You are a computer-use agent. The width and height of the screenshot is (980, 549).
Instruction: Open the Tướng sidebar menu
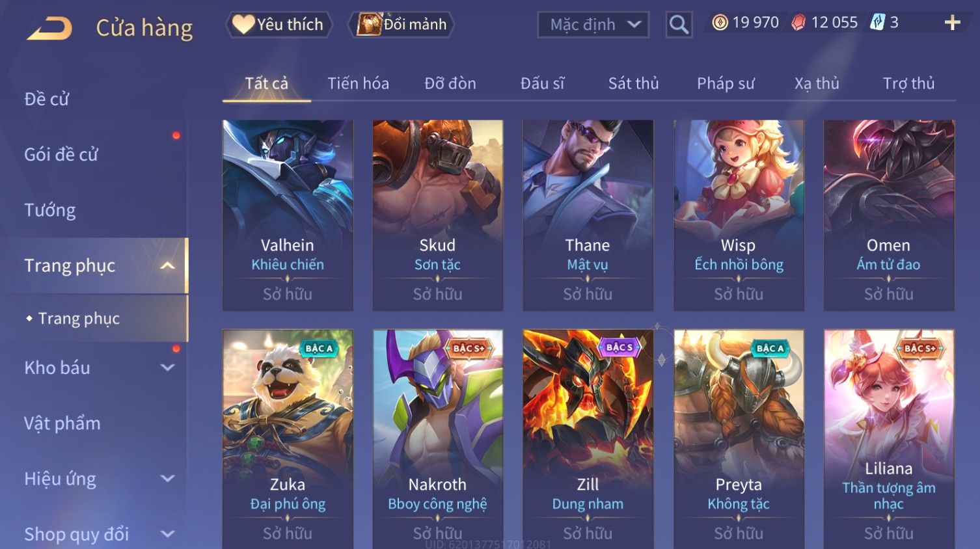click(x=50, y=210)
